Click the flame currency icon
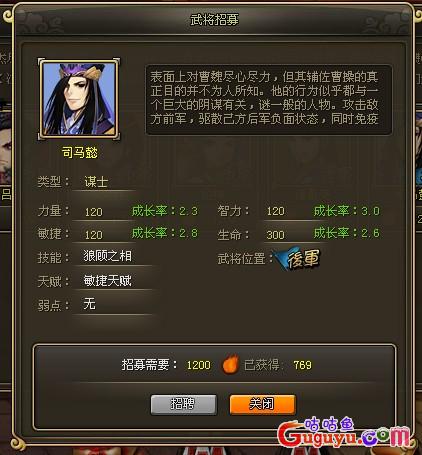Image resolution: width=422 pixels, height=455 pixels. [230, 364]
